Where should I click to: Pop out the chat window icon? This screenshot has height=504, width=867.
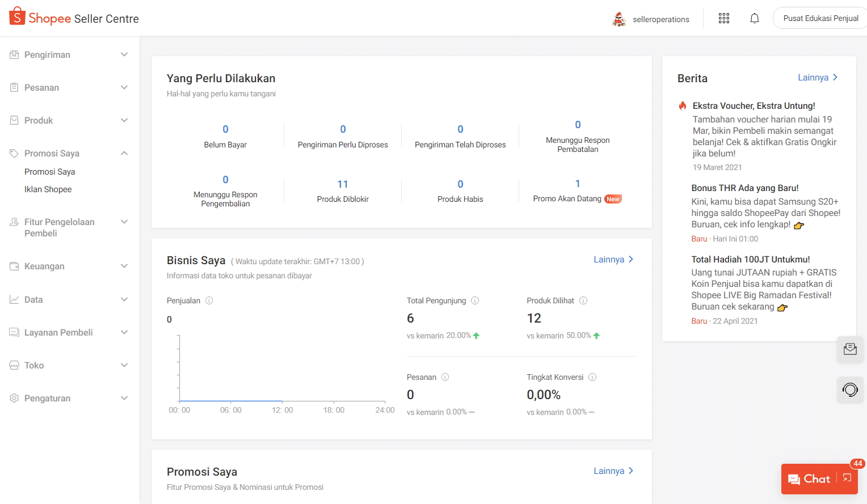tap(847, 478)
